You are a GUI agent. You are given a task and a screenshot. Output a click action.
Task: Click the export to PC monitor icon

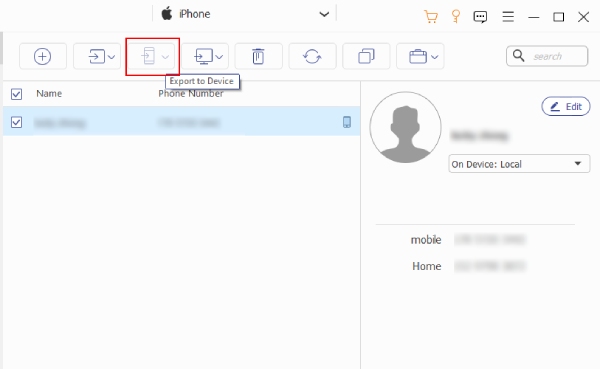point(203,57)
